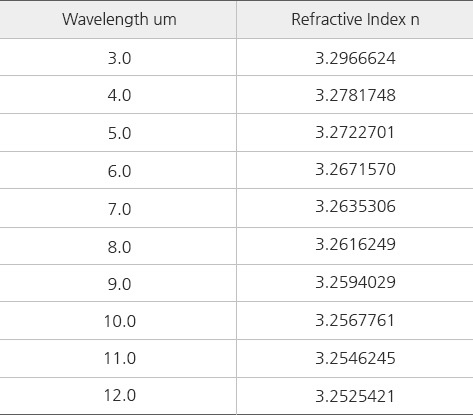Click the refractive index value 3.2525421
The image size is (473, 415).
[x=355, y=396]
